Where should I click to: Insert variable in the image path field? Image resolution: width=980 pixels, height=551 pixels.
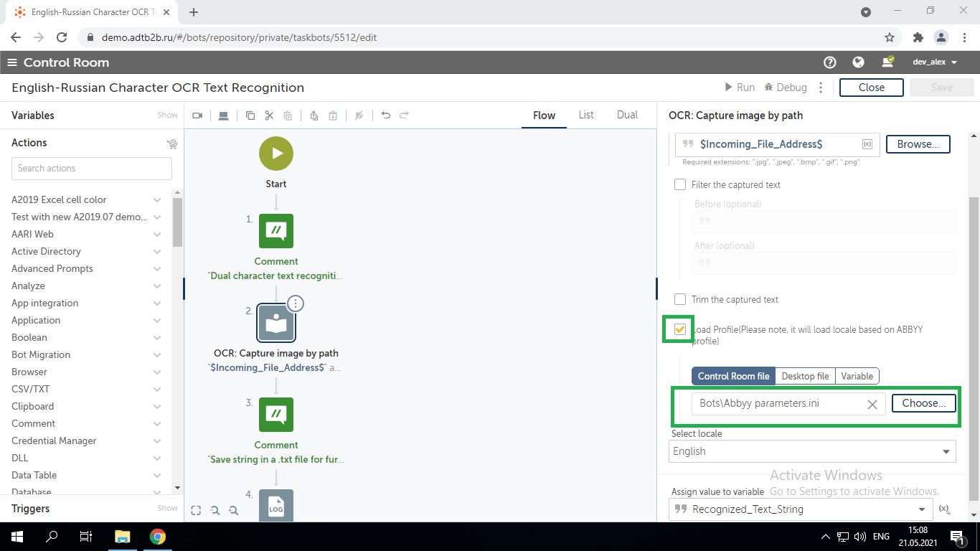867,144
